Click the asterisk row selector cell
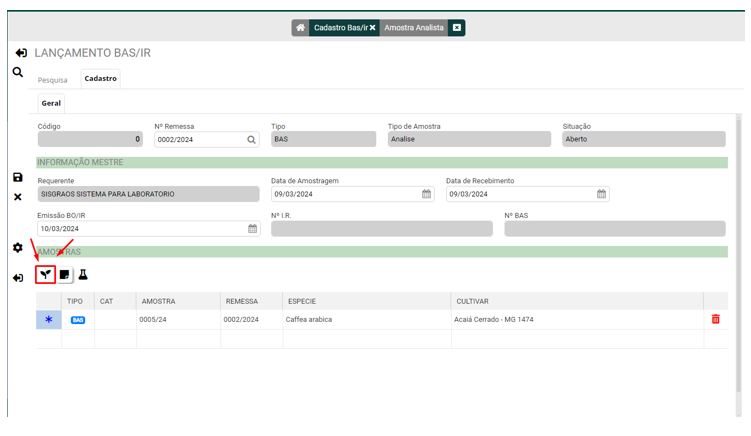 click(x=48, y=319)
